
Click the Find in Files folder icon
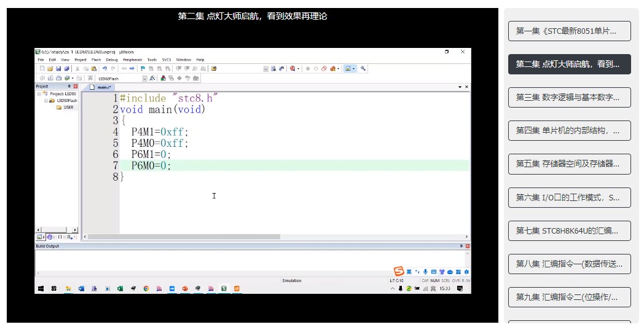pyautogui.click(x=214, y=69)
